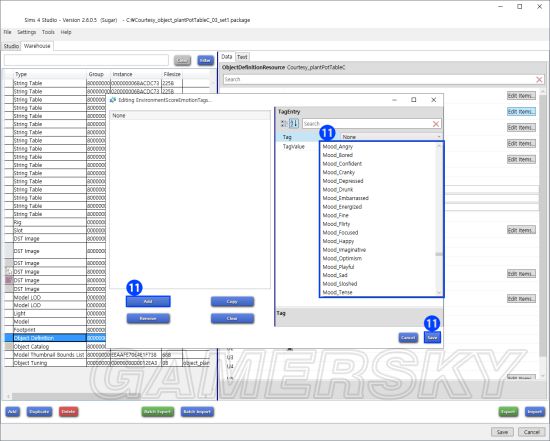Click Save in the TagEntry dialog
Screen dimensions: 550x441
click(x=432, y=338)
